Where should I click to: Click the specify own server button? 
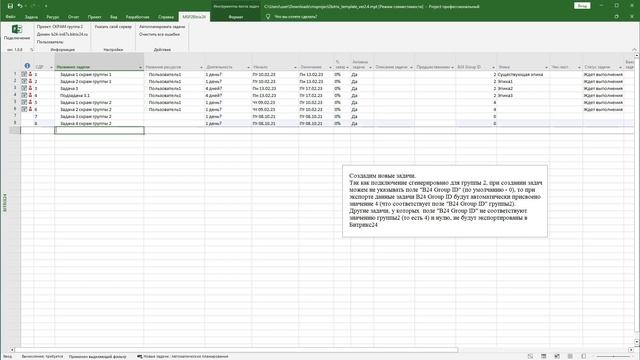coord(113,27)
